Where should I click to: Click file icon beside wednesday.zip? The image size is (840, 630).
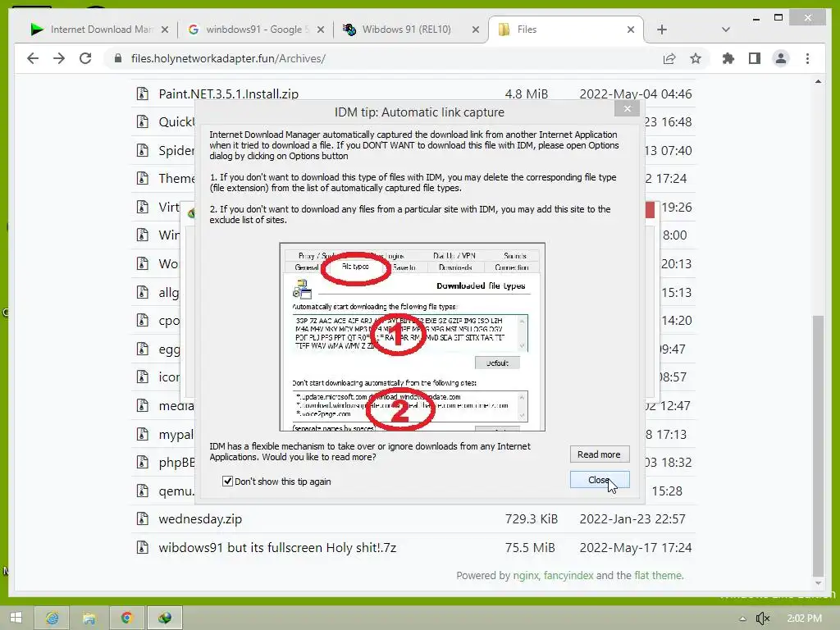pos(142,518)
